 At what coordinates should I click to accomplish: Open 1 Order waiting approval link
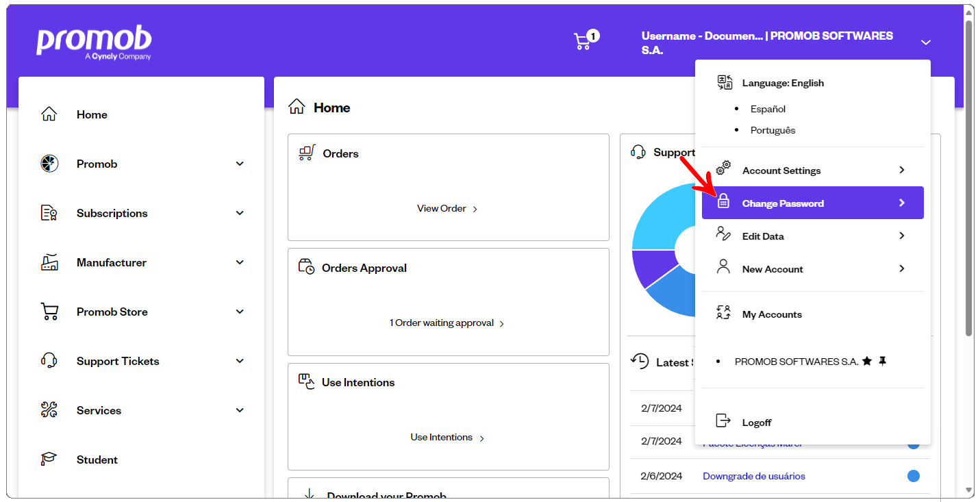[x=447, y=323]
